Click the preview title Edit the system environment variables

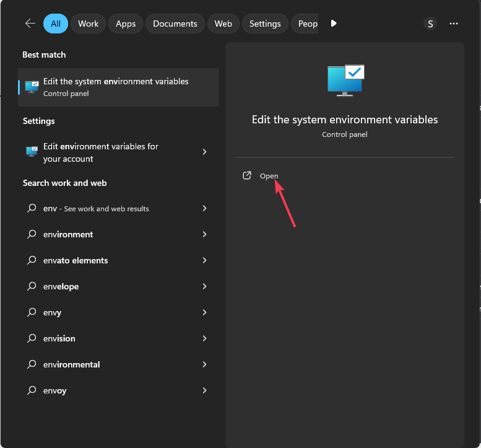coord(345,120)
